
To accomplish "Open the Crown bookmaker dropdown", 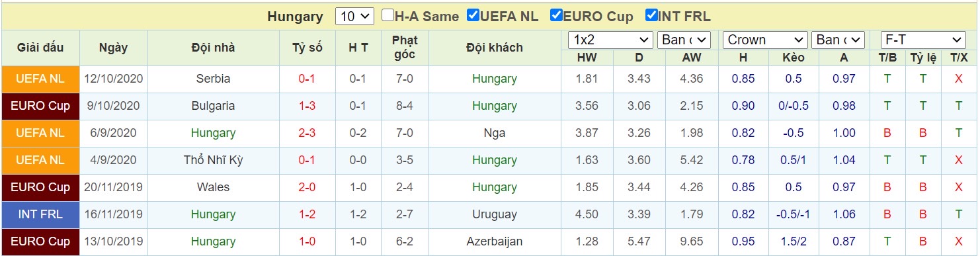I will click(x=765, y=40).
